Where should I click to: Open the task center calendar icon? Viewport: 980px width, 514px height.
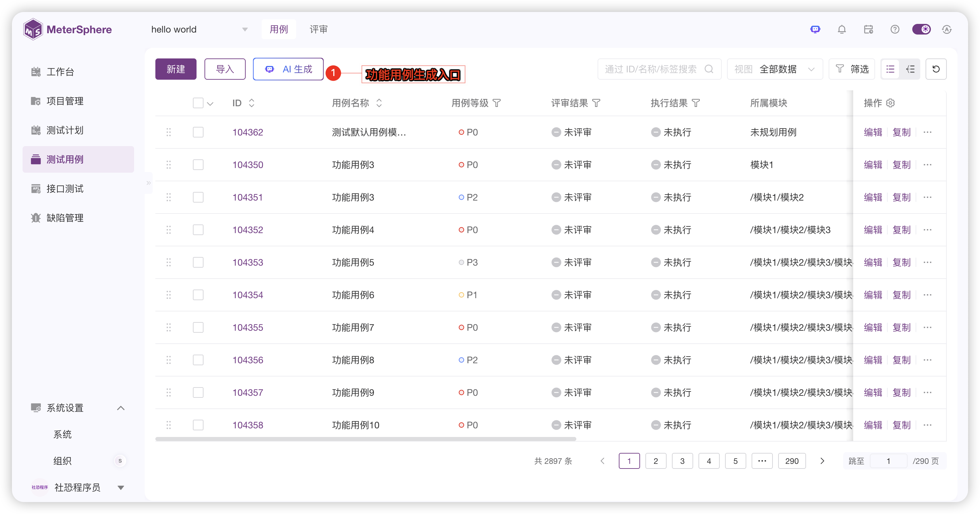(x=868, y=29)
